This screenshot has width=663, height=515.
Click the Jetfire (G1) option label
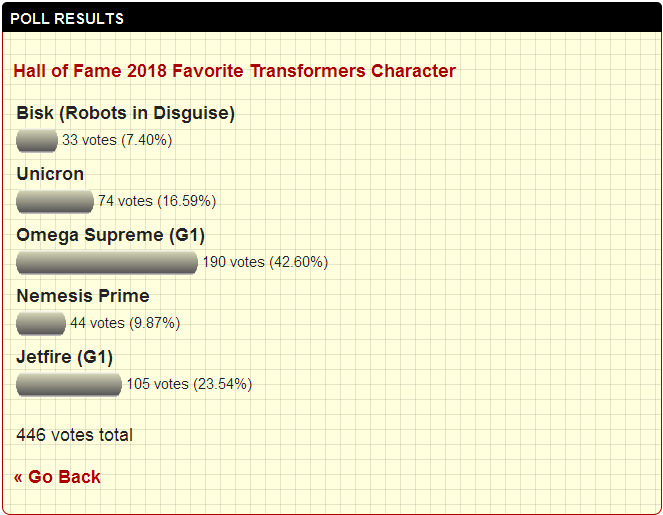[x=65, y=357]
